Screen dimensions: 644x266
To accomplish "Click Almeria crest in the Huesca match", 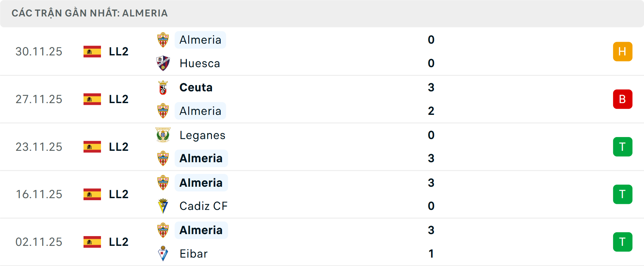I will click(x=163, y=40).
